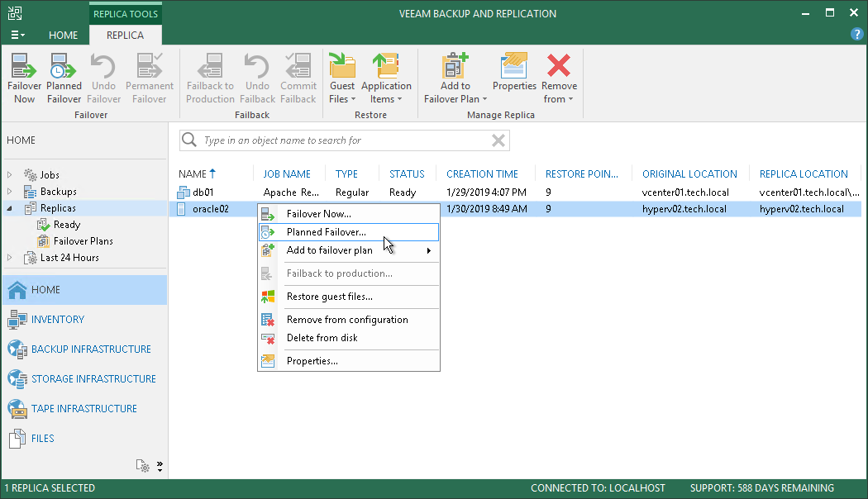Sort by the REPLICA LOCATION column header
This screenshot has height=499, width=868.
804,173
